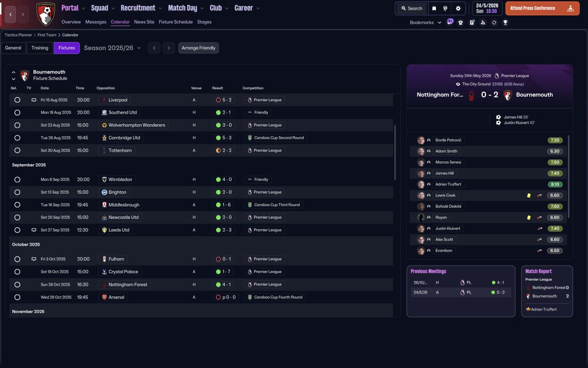Image resolution: width=588 pixels, height=368 pixels.
Task: Click substitution arrow icon on Evanilson row
Action: tap(540, 251)
